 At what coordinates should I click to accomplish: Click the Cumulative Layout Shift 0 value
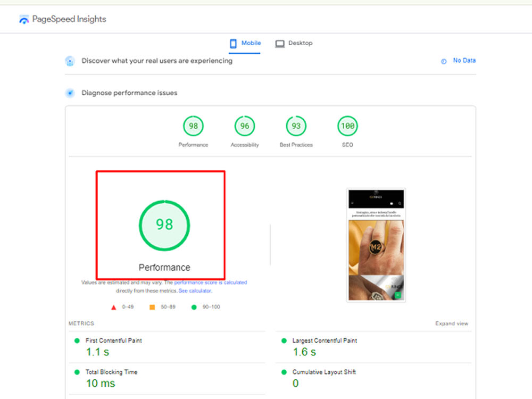point(295,384)
